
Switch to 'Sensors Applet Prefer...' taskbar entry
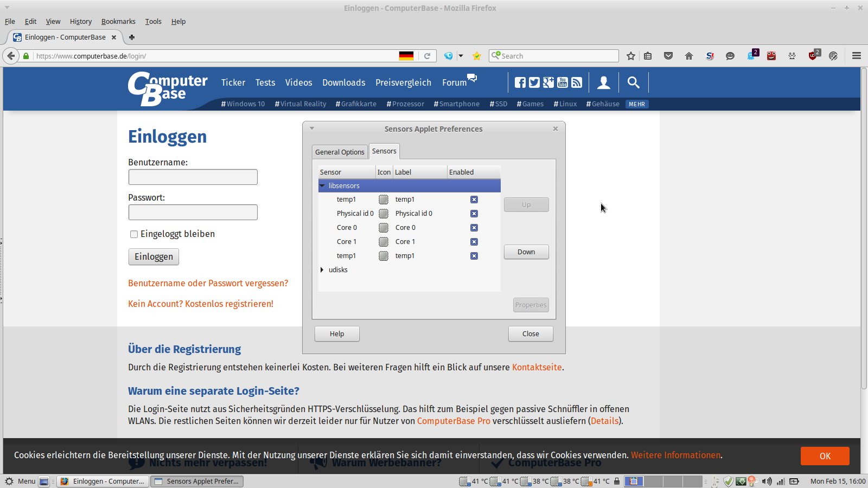pos(197,481)
